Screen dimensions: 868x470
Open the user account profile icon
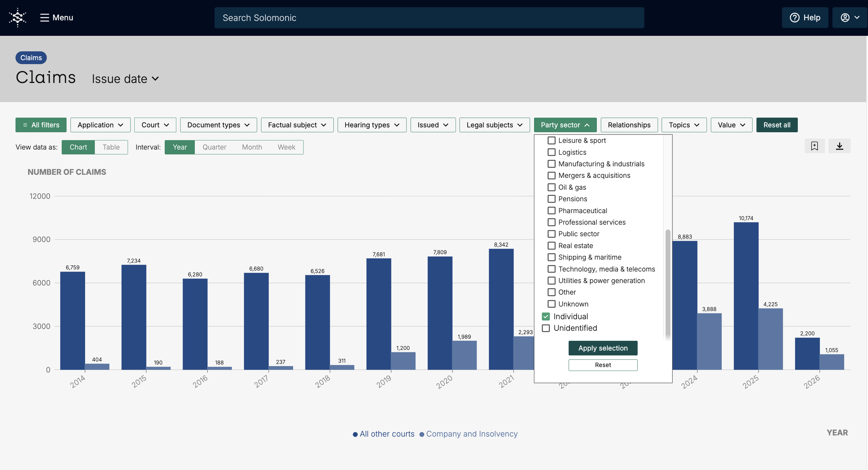coord(845,18)
